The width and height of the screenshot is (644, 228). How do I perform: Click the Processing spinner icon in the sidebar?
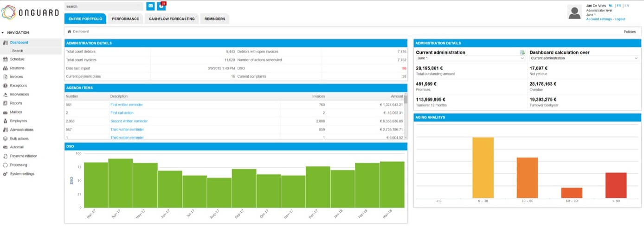pyautogui.click(x=5, y=165)
